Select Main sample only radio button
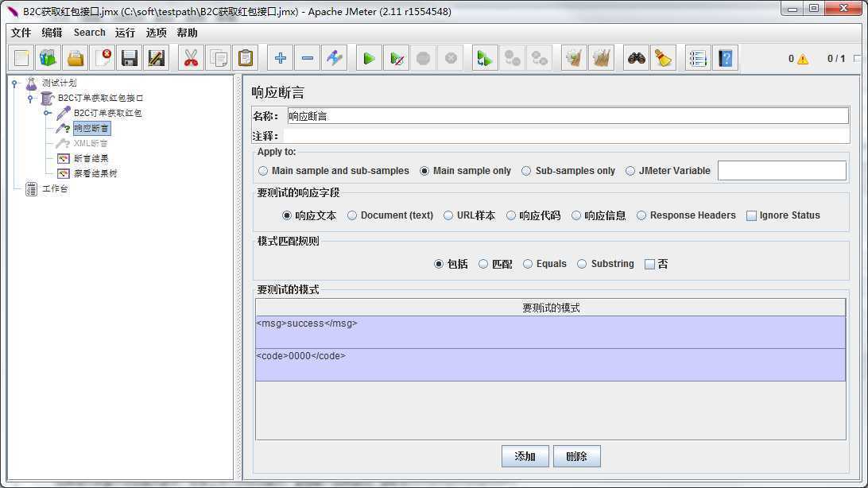Screen dimensions: 868x488 coord(424,171)
